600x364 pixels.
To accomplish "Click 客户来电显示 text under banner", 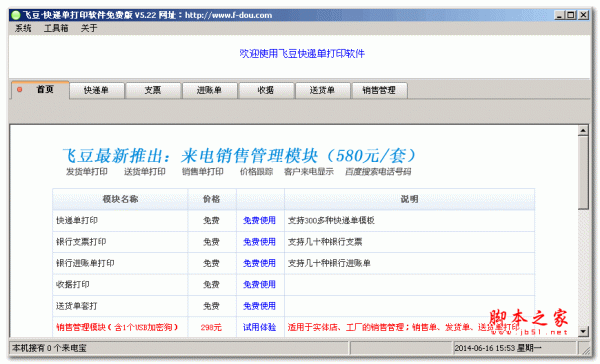I will coord(309,172).
